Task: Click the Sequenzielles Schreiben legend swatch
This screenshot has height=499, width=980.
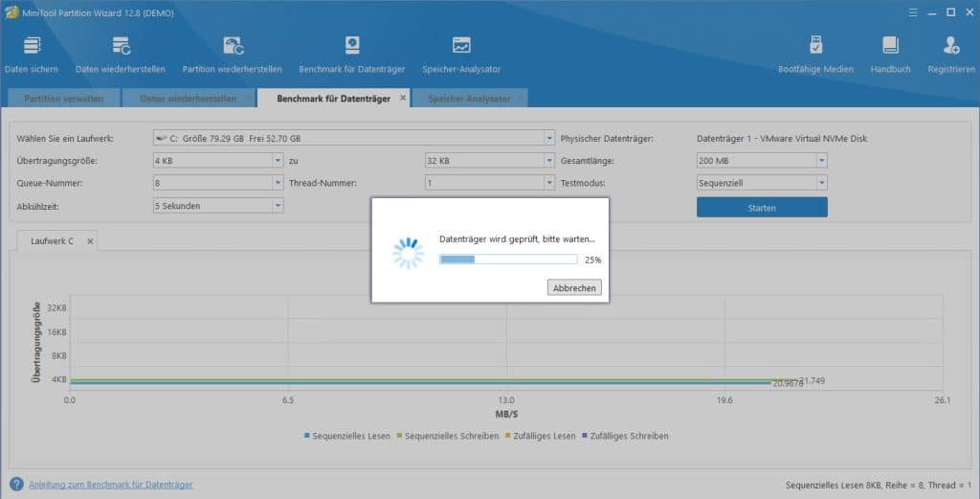Action: coord(399,435)
